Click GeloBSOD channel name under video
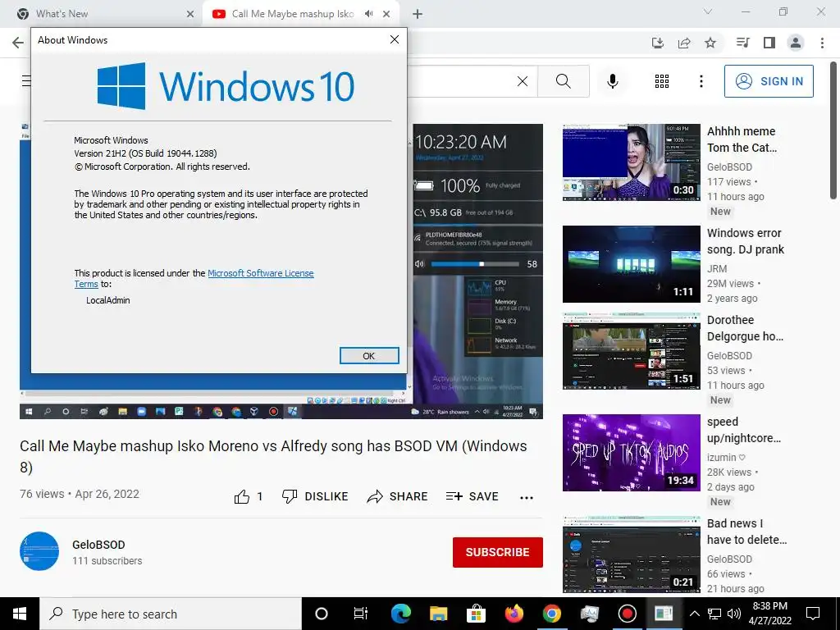 [98, 545]
